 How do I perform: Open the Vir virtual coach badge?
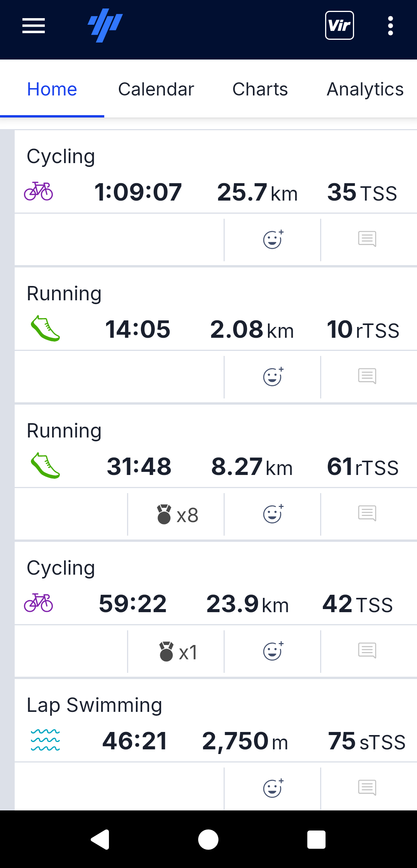click(339, 26)
